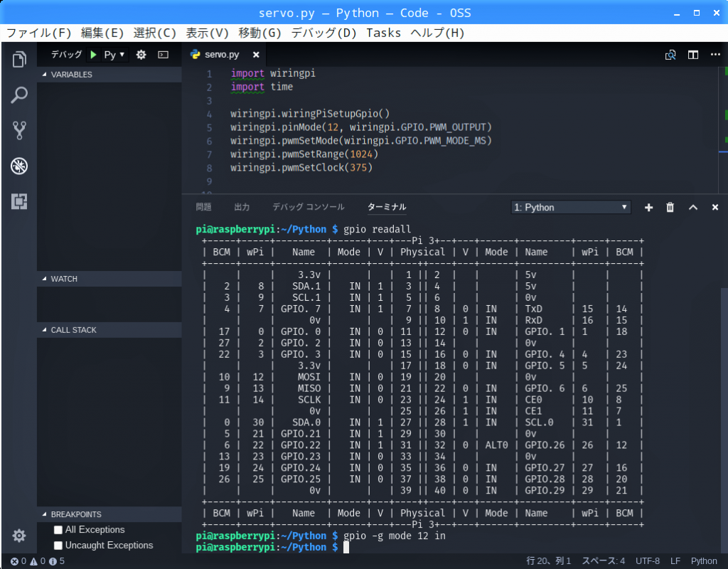Toggle the Uncaught Exceptions checkbox
The image size is (728, 569).
pyautogui.click(x=59, y=546)
